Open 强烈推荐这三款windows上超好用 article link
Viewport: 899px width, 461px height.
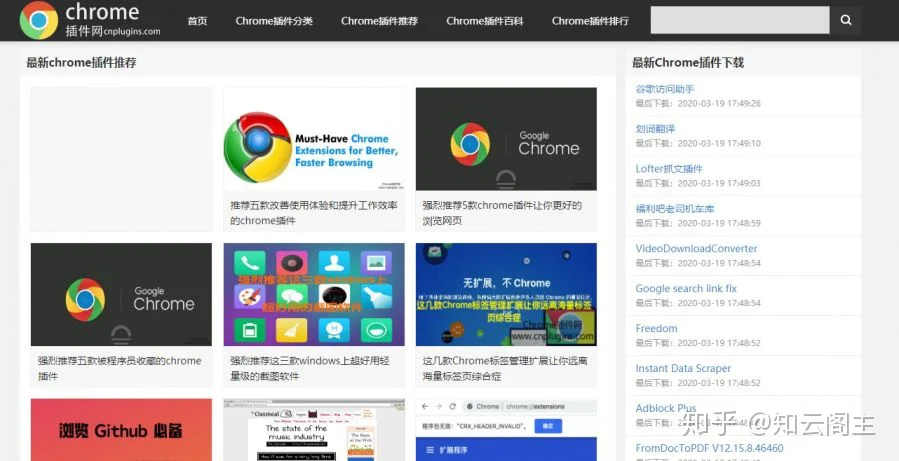[310, 368]
